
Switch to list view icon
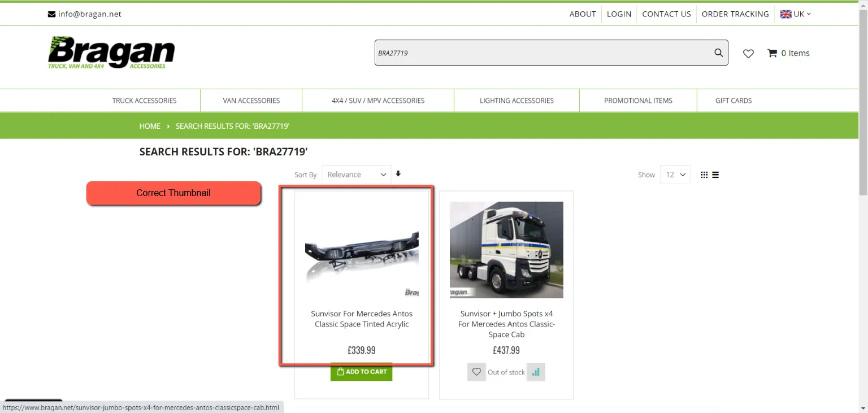(x=715, y=175)
